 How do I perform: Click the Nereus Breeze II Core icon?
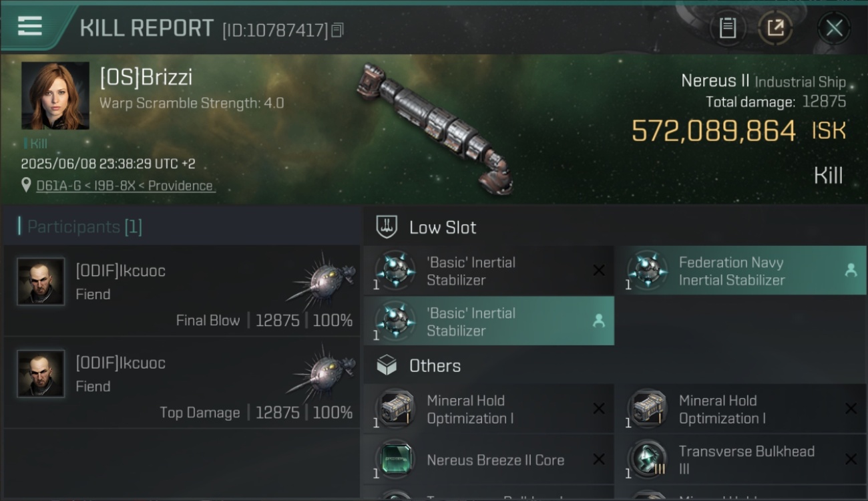(x=395, y=460)
